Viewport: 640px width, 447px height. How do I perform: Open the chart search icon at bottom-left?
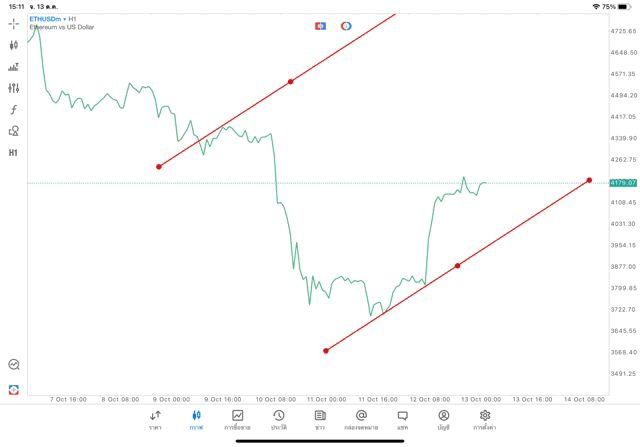[x=14, y=365]
